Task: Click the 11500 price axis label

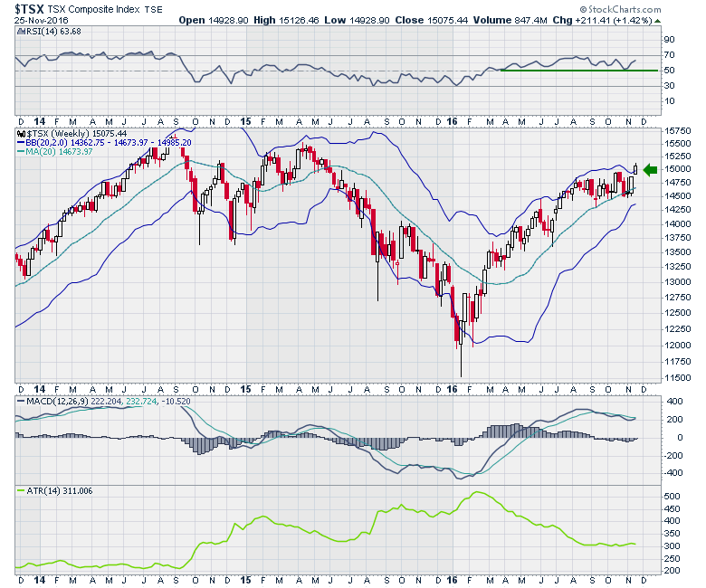Action: [678, 377]
